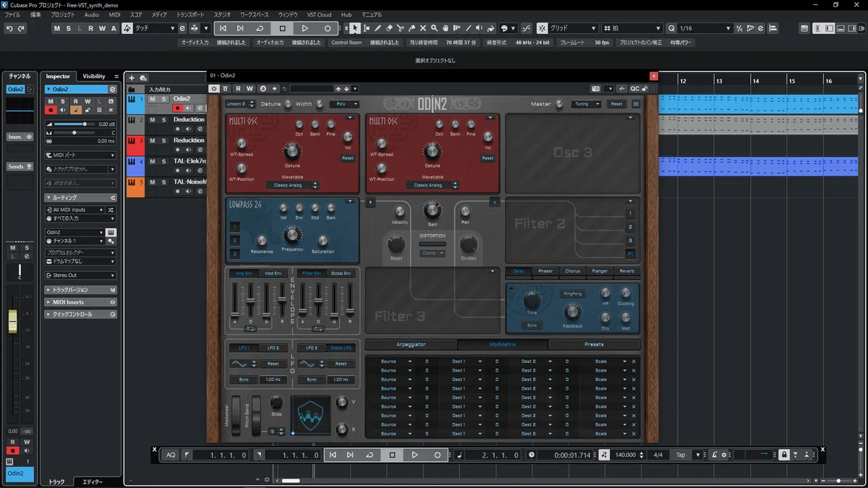Switch to the Arpeggiator tab in Odin2
This screenshot has height=488, width=868.
(x=411, y=344)
